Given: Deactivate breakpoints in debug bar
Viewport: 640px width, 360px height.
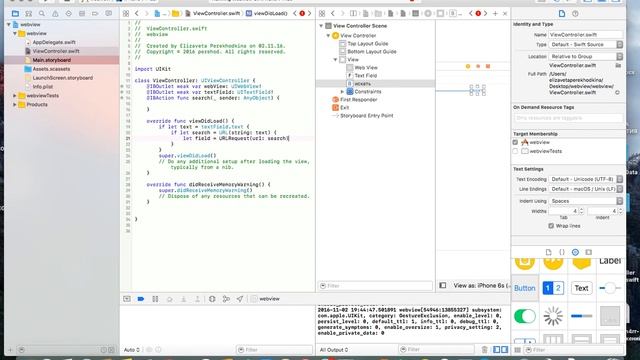Looking at the screenshot, I should 141,299.
